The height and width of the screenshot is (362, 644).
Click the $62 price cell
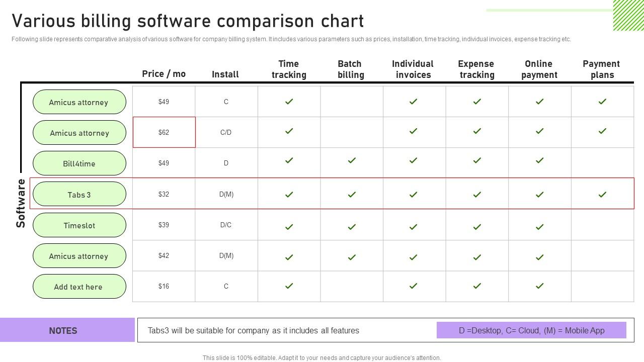click(164, 132)
